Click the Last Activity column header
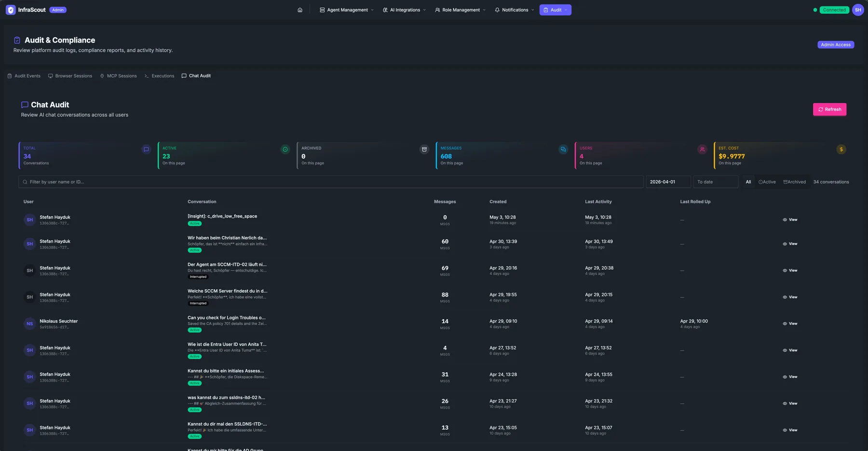Viewport: 868px width, 451px height. click(598, 202)
